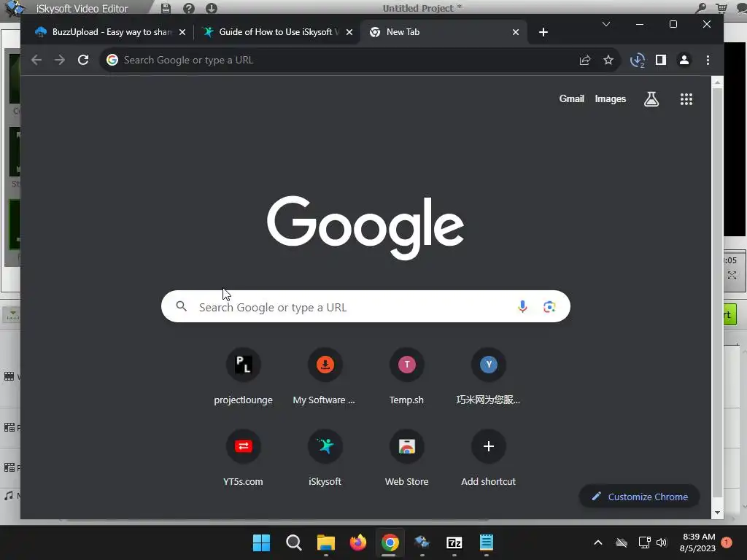This screenshot has width=747, height=560.
Task: Start voice search with the microphone
Action: pyautogui.click(x=522, y=307)
